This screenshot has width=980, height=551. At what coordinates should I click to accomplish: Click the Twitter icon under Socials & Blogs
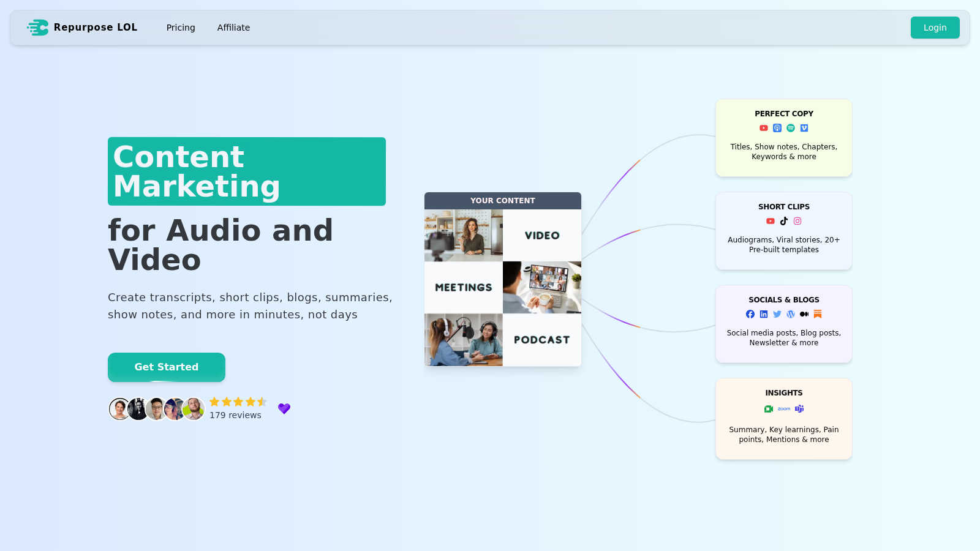point(777,314)
